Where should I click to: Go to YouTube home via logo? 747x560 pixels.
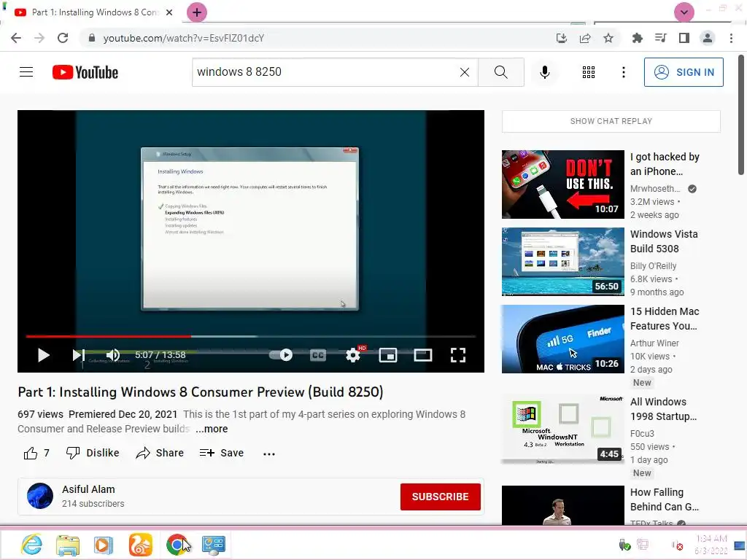tap(85, 72)
